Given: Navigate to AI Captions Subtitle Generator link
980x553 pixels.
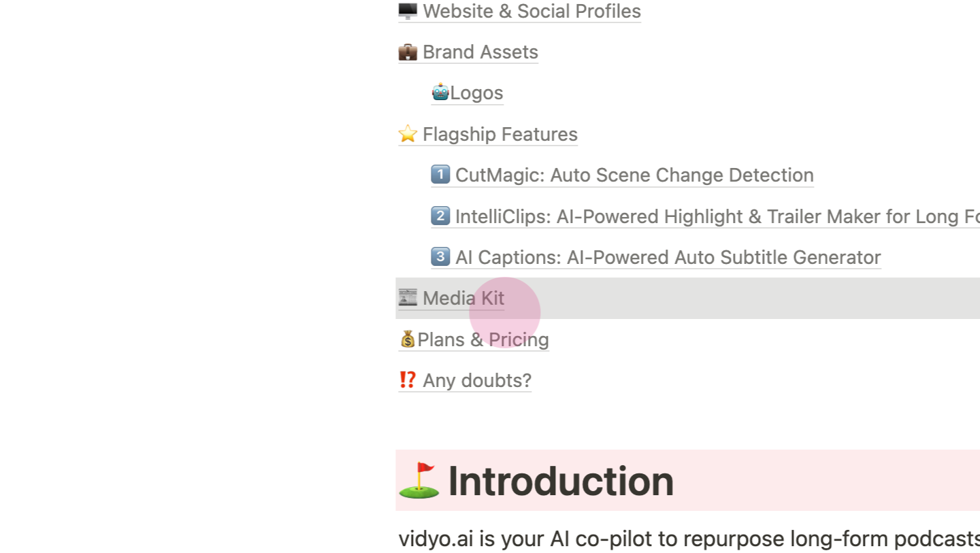Looking at the screenshot, I should (668, 257).
